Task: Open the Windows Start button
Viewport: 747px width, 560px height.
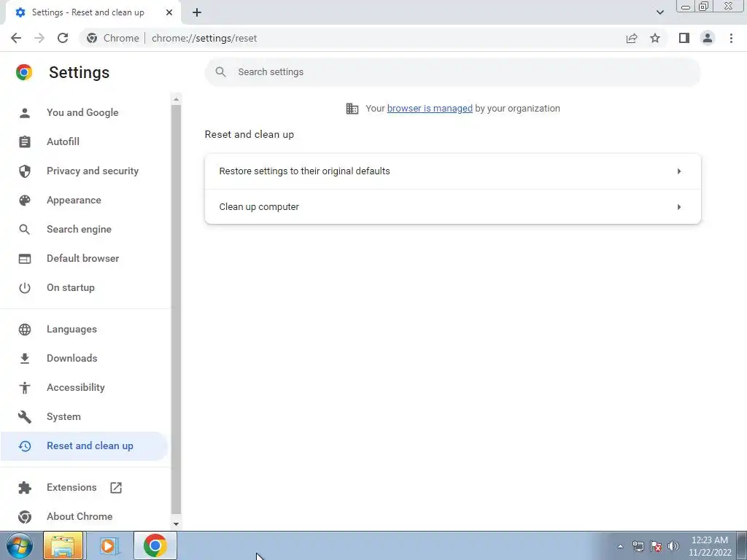Action: [x=20, y=545]
